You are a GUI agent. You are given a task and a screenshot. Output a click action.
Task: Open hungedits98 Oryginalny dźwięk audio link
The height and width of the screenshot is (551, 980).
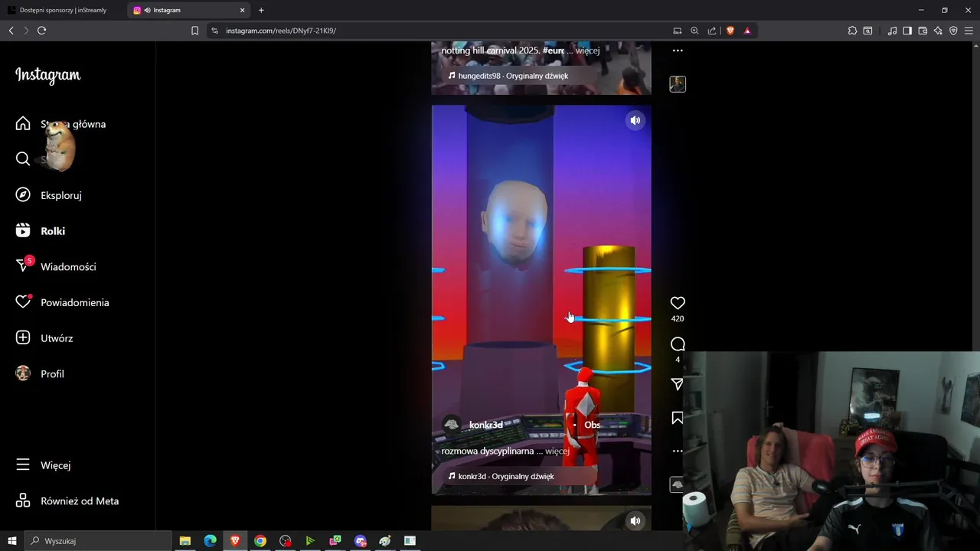coord(508,76)
